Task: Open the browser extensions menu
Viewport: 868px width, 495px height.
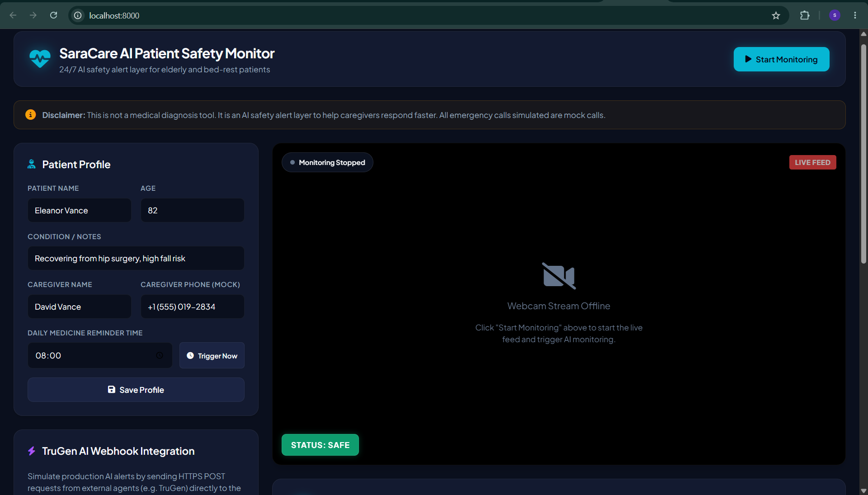Action: click(x=805, y=15)
